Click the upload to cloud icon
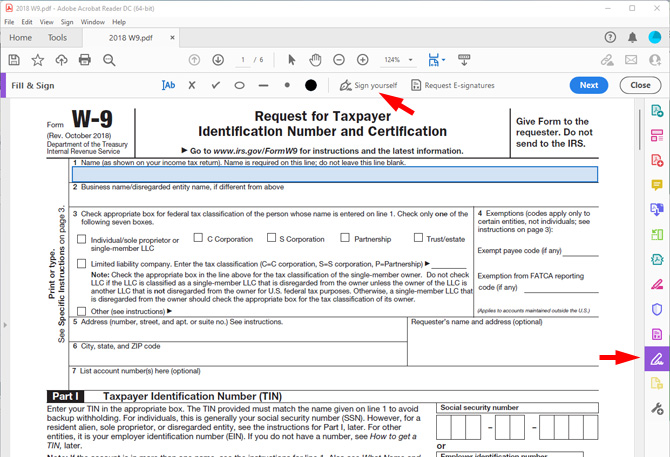670x457 pixels. (62, 60)
